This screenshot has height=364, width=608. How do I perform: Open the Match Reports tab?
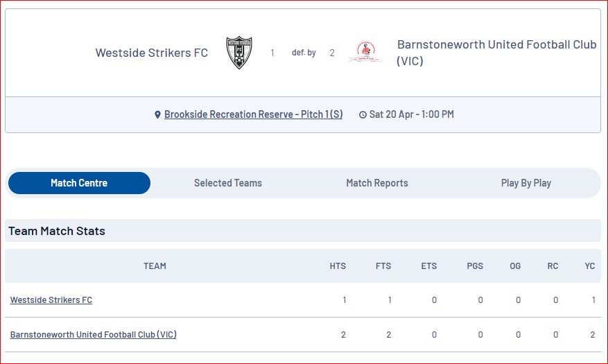click(x=377, y=183)
